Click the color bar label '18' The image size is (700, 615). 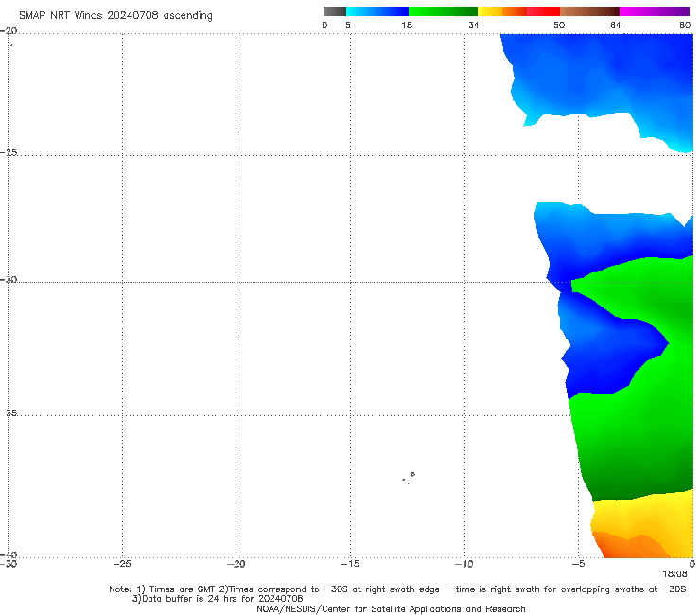(x=407, y=25)
